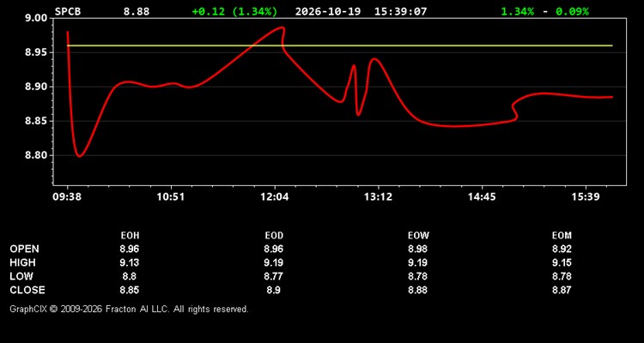Click the 9.00 price axis label
The height and width of the screenshot is (343, 644).
(36, 18)
